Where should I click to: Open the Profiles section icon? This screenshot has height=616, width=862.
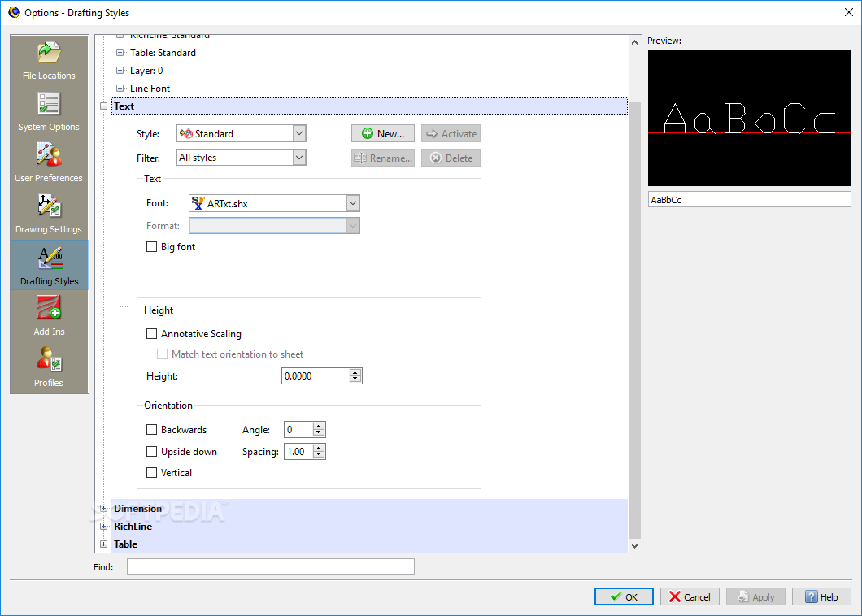(49, 359)
